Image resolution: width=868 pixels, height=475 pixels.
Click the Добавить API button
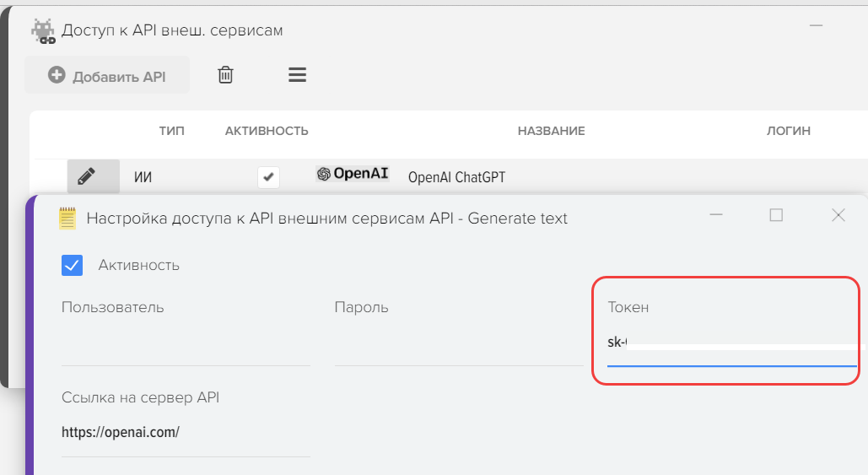click(107, 76)
